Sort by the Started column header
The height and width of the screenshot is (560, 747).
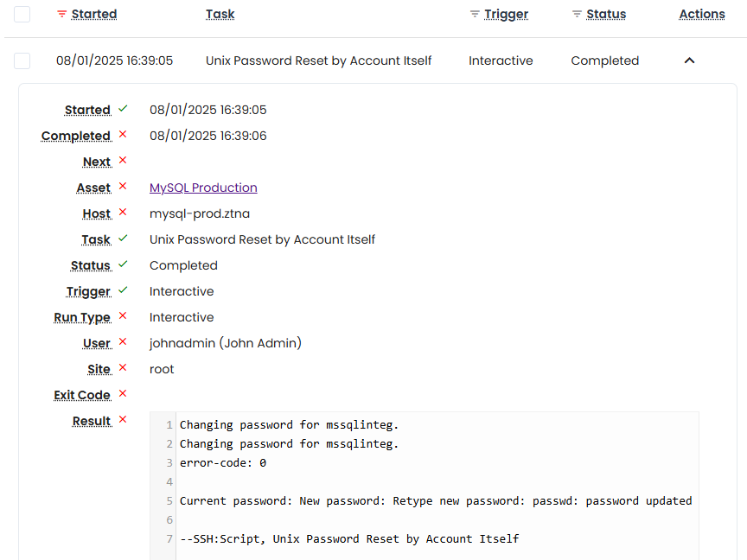coord(93,14)
